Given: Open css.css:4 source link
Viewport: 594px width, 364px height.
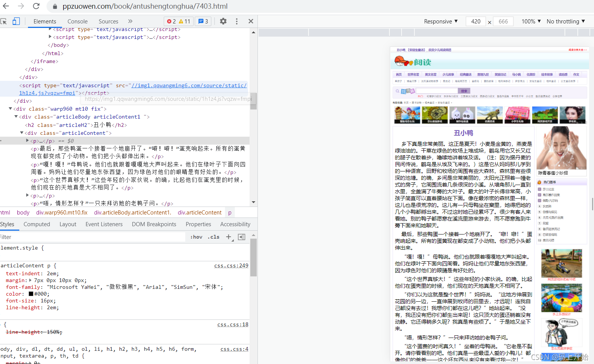Looking at the screenshot, I should point(234,349).
